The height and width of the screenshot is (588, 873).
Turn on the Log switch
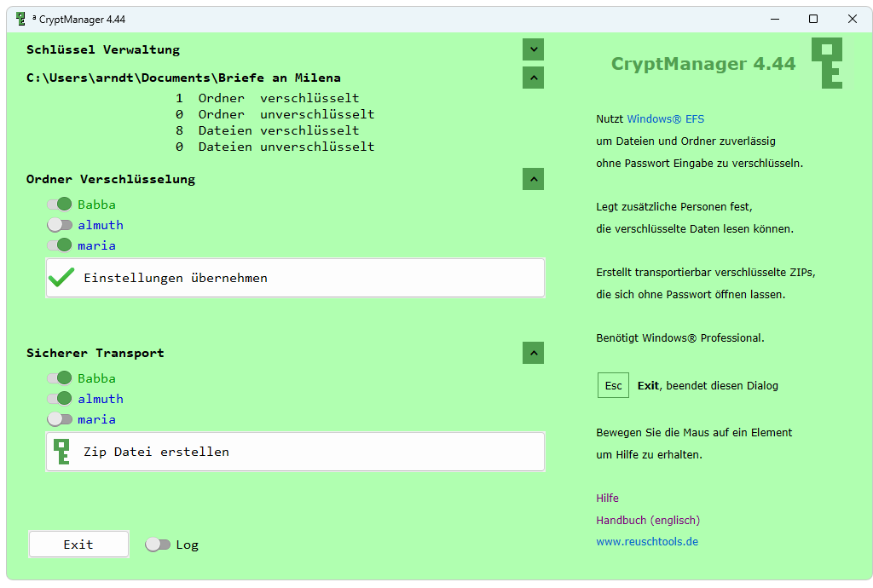158,545
